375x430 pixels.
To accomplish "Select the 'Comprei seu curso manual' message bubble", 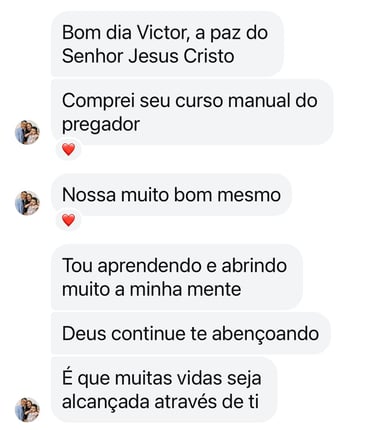I will (x=192, y=112).
